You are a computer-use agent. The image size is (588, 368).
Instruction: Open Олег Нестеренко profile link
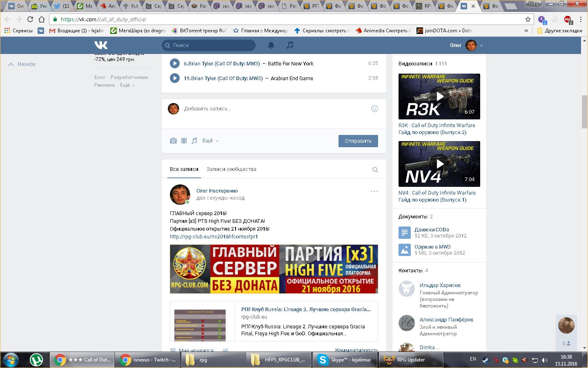[x=217, y=191]
